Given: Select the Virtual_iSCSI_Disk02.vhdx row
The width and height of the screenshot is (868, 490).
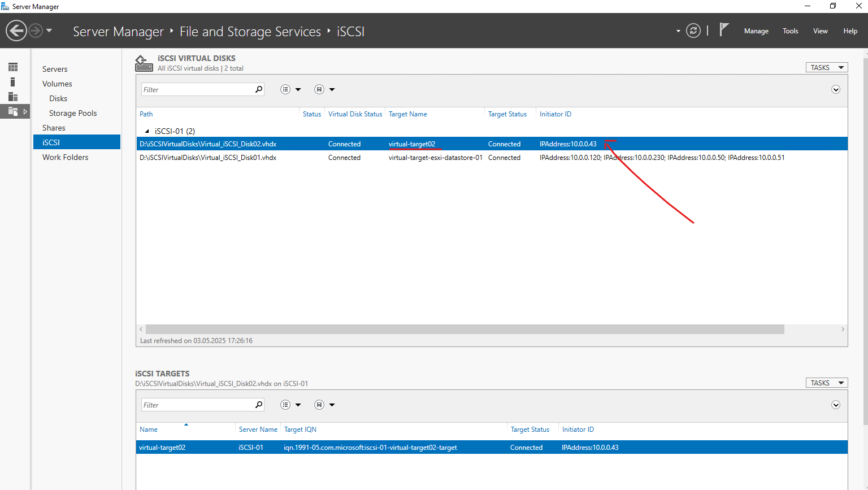Looking at the screenshot, I should click(492, 144).
